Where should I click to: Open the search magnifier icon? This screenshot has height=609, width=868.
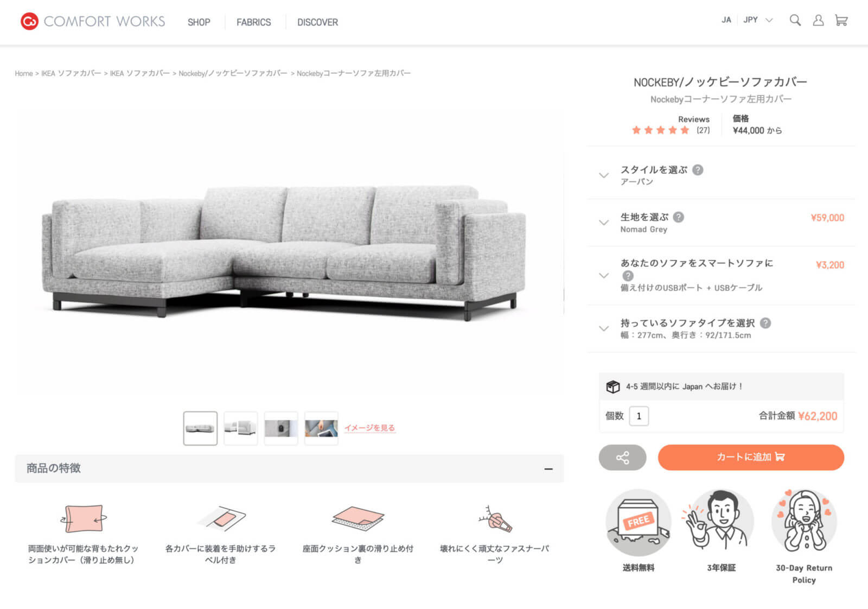point(795,21)
